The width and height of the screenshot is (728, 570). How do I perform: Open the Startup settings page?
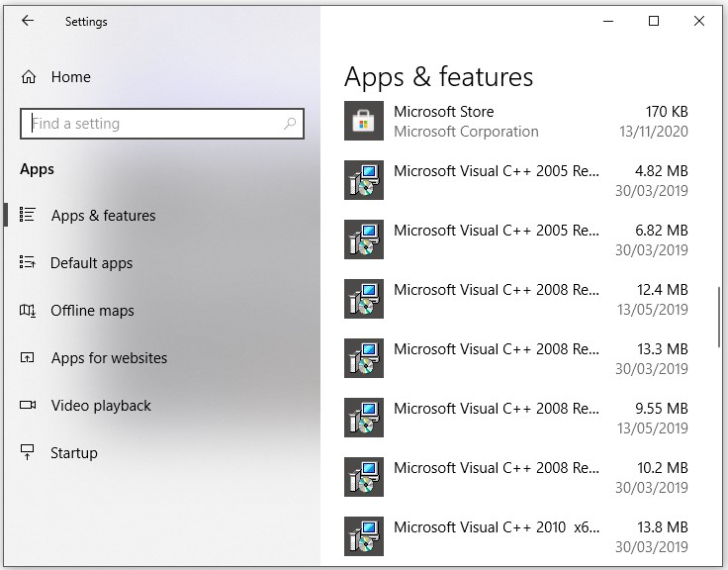click(161, 452)
